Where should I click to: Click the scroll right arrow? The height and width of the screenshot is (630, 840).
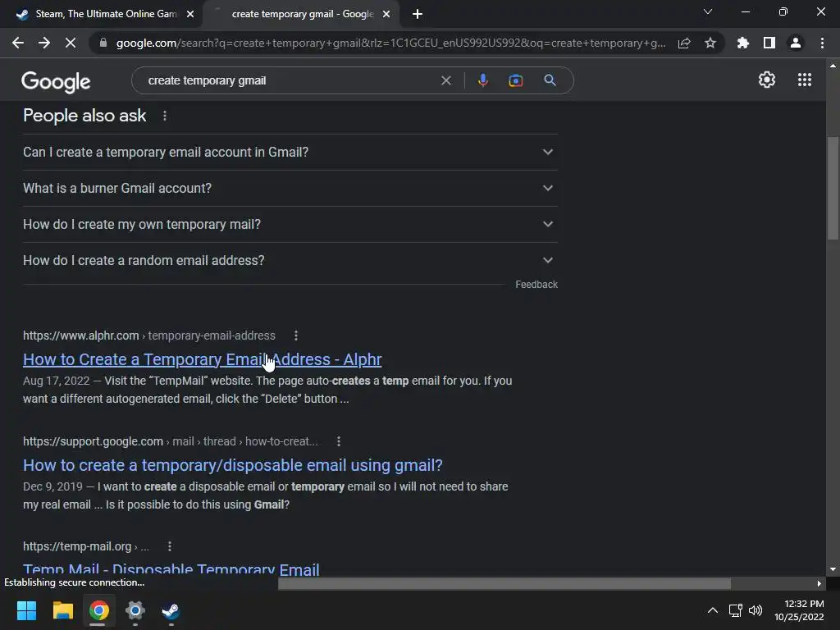(819, 583)
